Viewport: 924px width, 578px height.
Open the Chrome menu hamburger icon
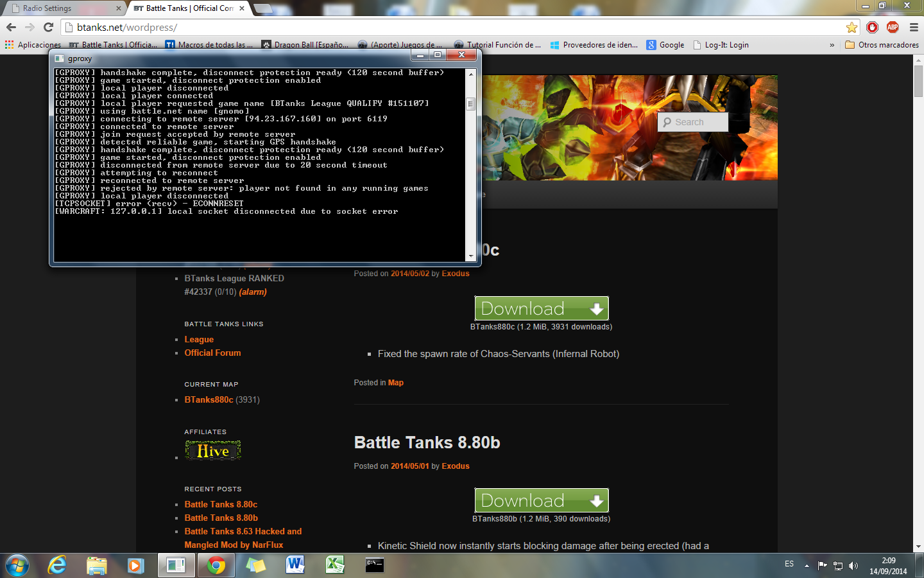coord(914,27)
